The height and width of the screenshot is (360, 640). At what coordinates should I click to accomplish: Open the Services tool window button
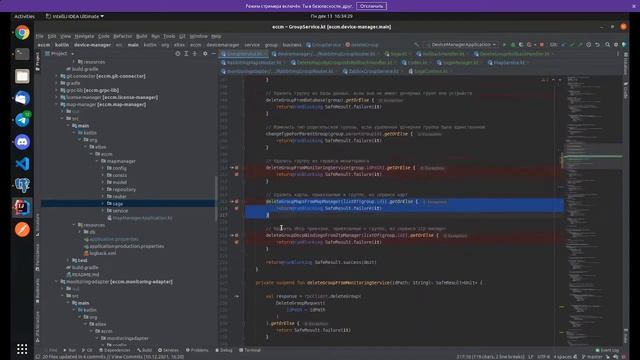click(x=168, y=350)
